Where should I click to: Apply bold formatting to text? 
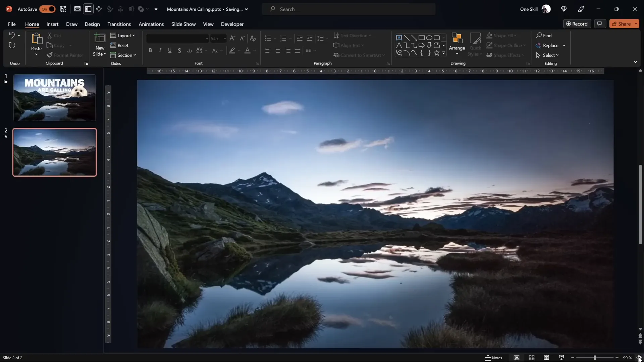pos(150,50)
